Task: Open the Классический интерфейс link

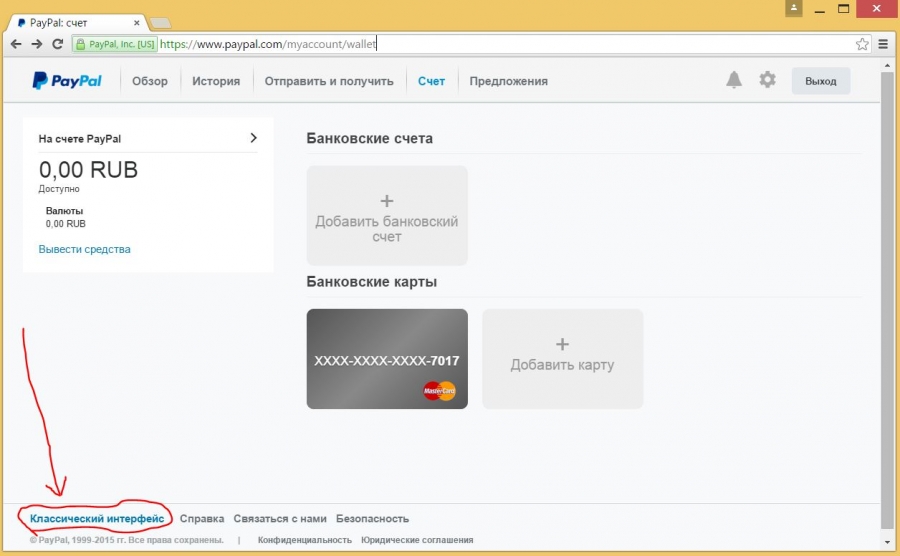Action: tap(97, 519)
